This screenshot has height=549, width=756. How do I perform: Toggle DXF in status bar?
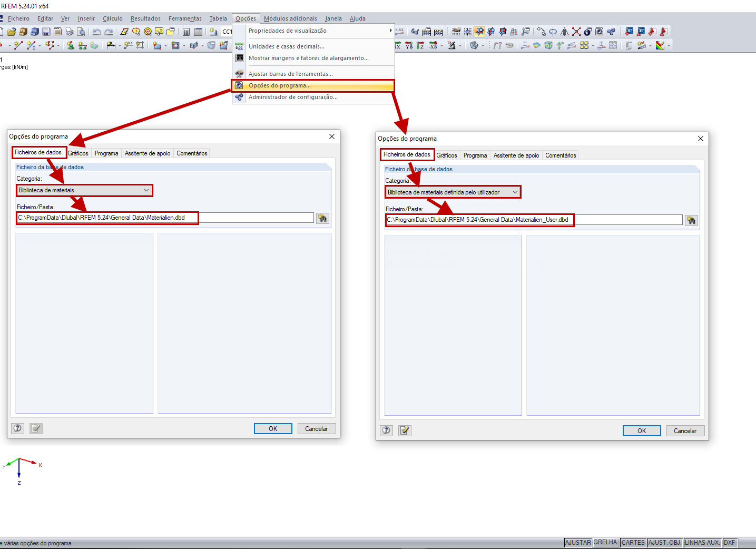(x=730, y=543)
